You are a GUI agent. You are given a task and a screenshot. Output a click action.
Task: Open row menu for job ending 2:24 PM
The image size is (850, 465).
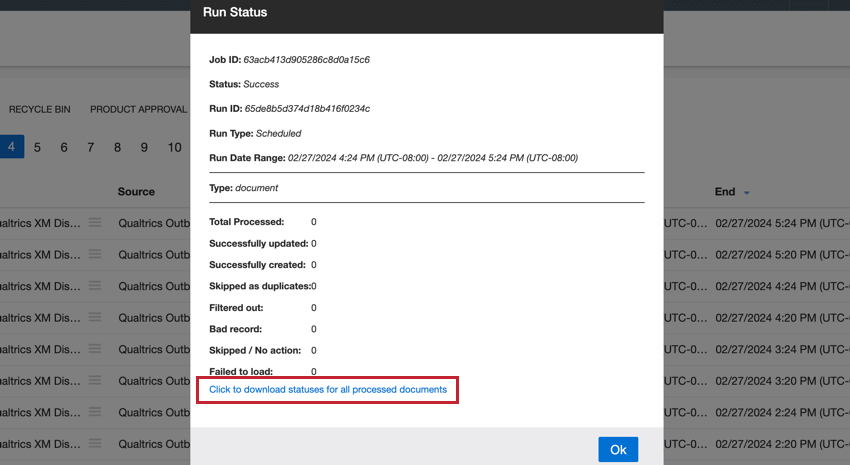point(95,412)
